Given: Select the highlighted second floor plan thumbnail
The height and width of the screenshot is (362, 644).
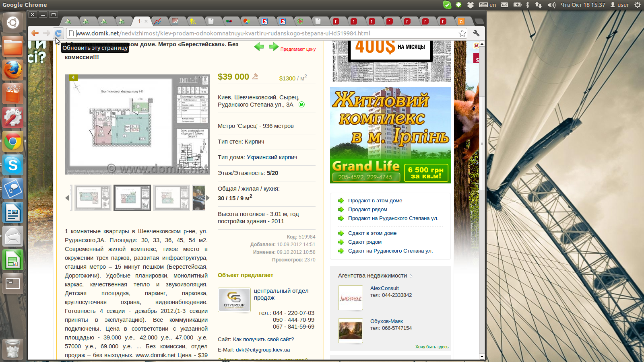Looking at the screenshot, I should (132, 197).
